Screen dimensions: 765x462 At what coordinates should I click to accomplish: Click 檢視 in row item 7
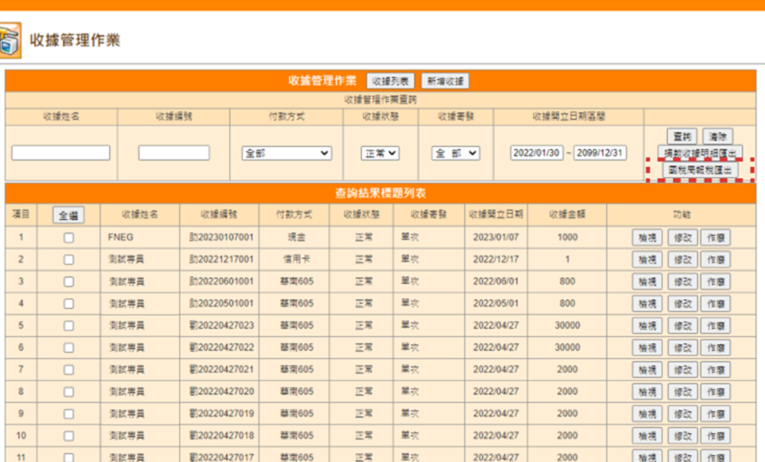point(647,370)
